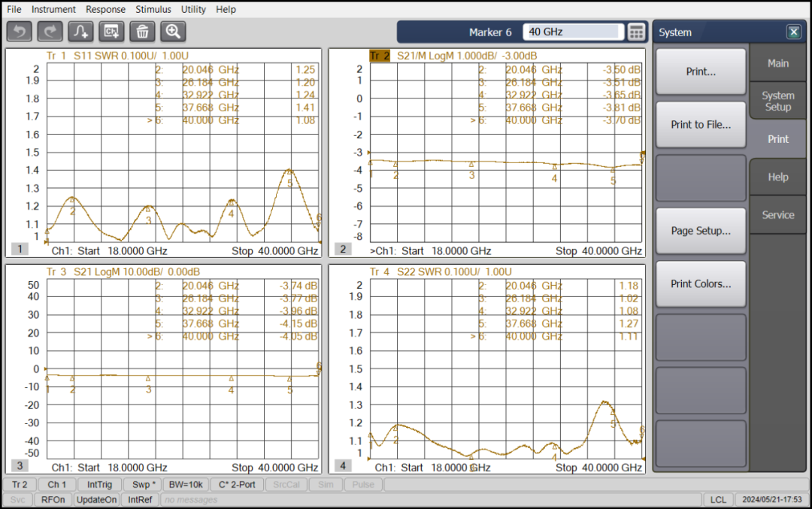Switch to the Main tab
This screenshot has width=812, height=509.
click(x=778, y=63)
